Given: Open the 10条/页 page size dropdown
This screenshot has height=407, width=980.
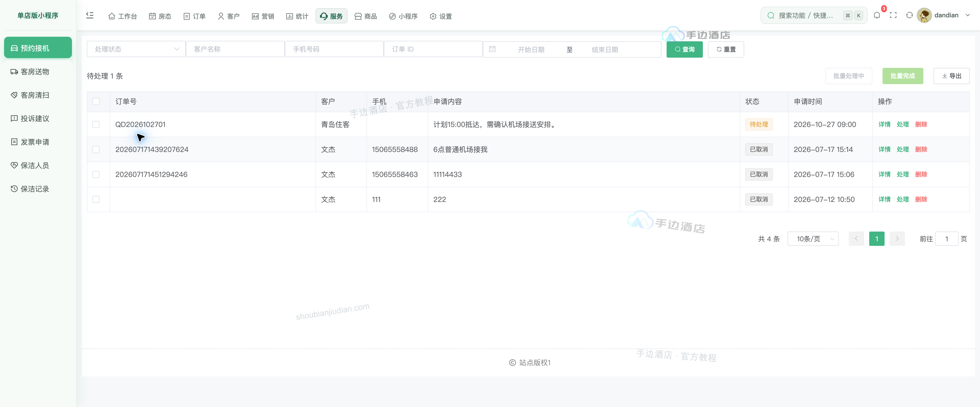Looking at the screenshot, I should pyautogui.click(x=813, y=239).
